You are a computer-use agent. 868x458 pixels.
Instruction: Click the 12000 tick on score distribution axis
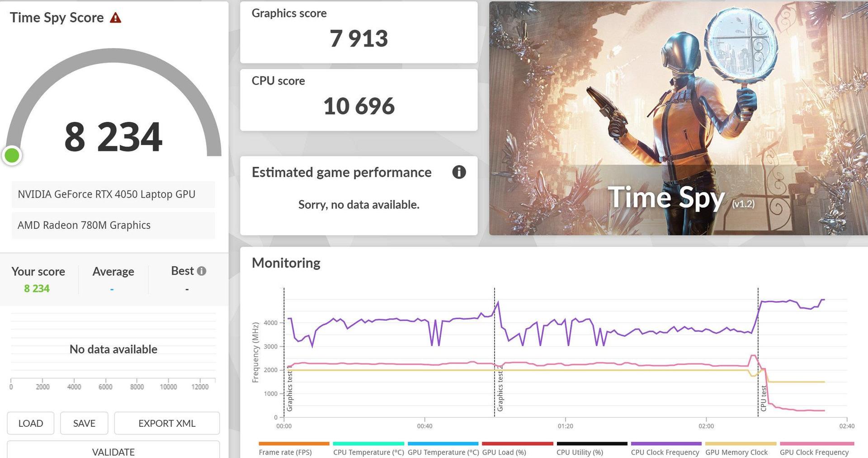200,387
